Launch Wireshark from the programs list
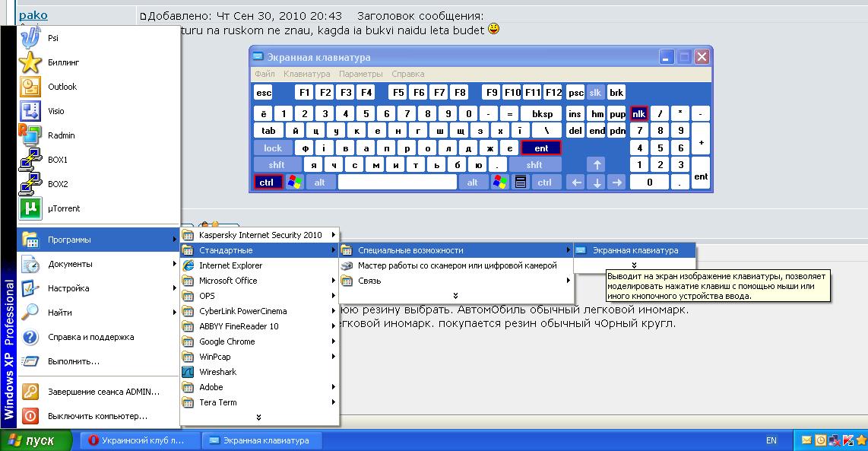Image resolution: width=868 pixels, height=451 pixels. click(x=217, y=372)
